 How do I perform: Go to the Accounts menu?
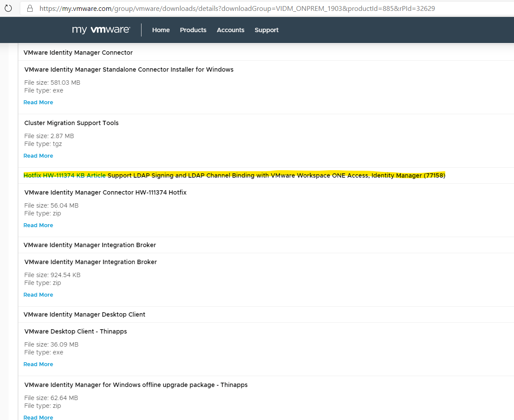[x=231, y=30]
